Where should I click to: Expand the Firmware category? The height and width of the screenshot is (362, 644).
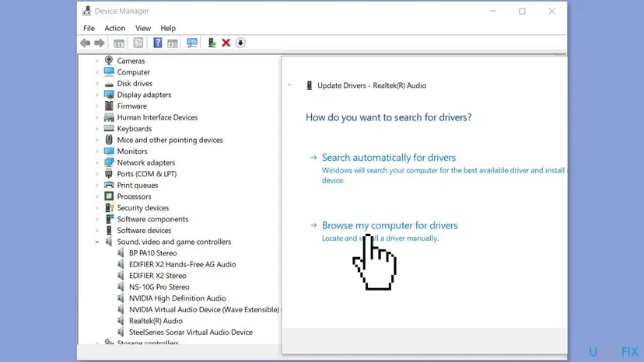pyautogui.click(x=97, y=106)
